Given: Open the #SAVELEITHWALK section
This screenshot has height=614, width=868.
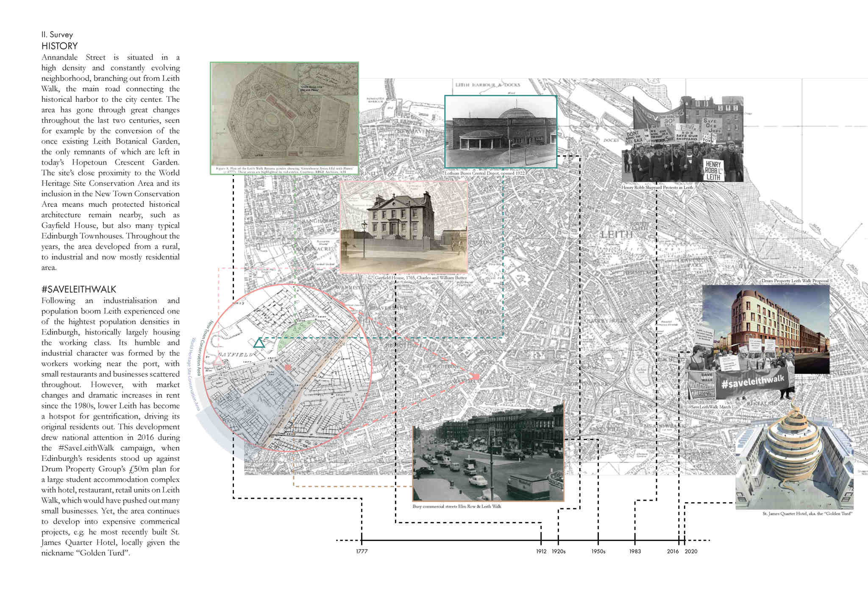Looking at the screenshot, I should click(78, 289).
